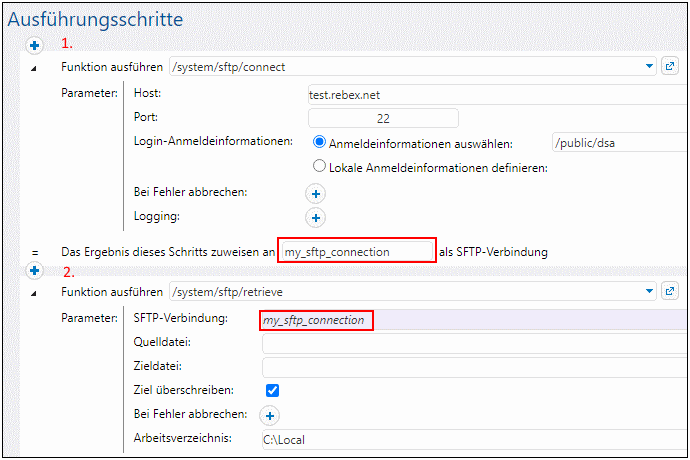Click the result name field my_sftp_connection
This screenshot has height=460, width=690.
(x=357, y=251)
